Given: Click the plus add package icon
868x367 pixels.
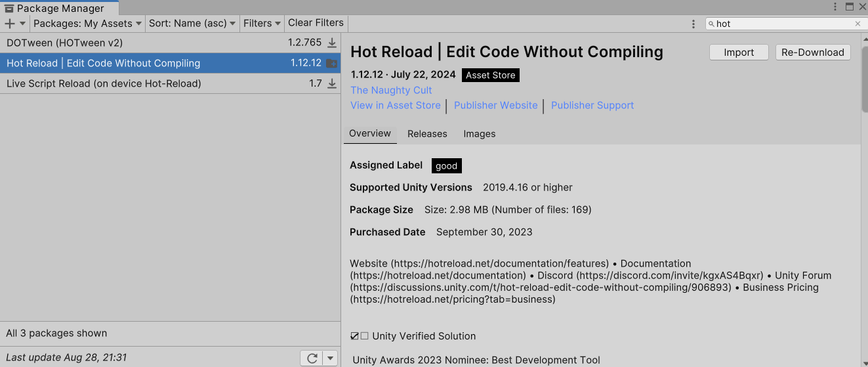Looking at the screenshot, I should click(x=10, y=24).
